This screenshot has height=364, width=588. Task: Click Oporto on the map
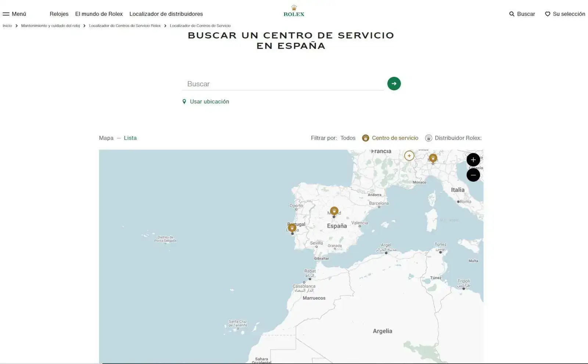(296, 206)
